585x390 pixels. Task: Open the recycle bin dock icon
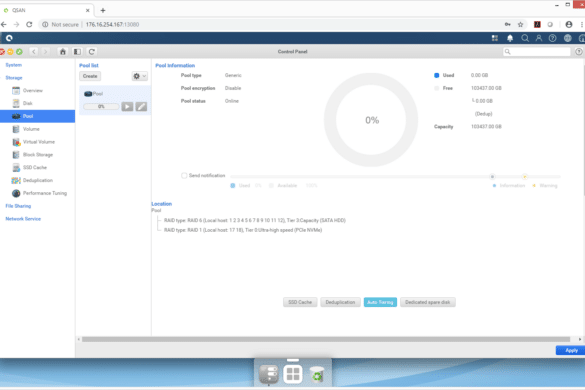click(317, 374)
